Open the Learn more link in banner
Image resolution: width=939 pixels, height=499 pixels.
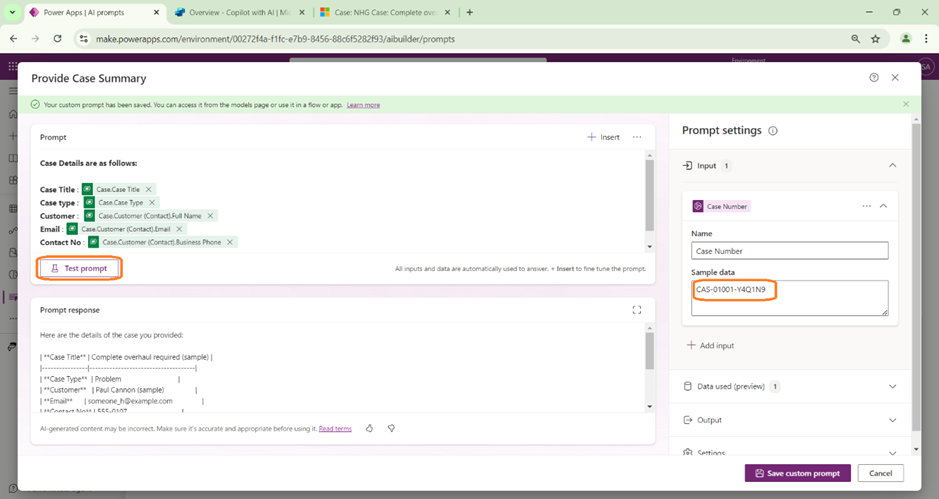pos(363,104)
